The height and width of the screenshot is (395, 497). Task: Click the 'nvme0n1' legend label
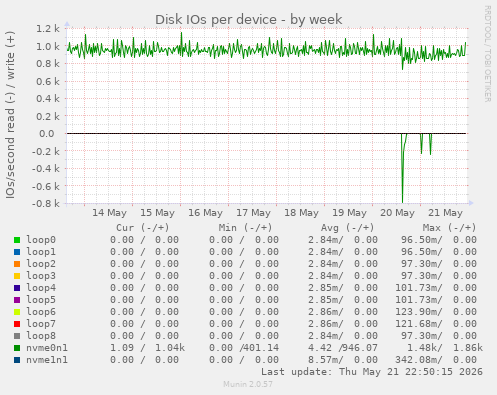coord(47,348)
